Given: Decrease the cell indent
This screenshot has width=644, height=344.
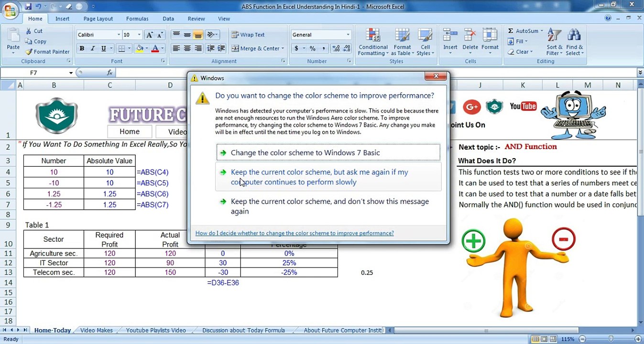Looking at the screenshot, I should (210, 49).
